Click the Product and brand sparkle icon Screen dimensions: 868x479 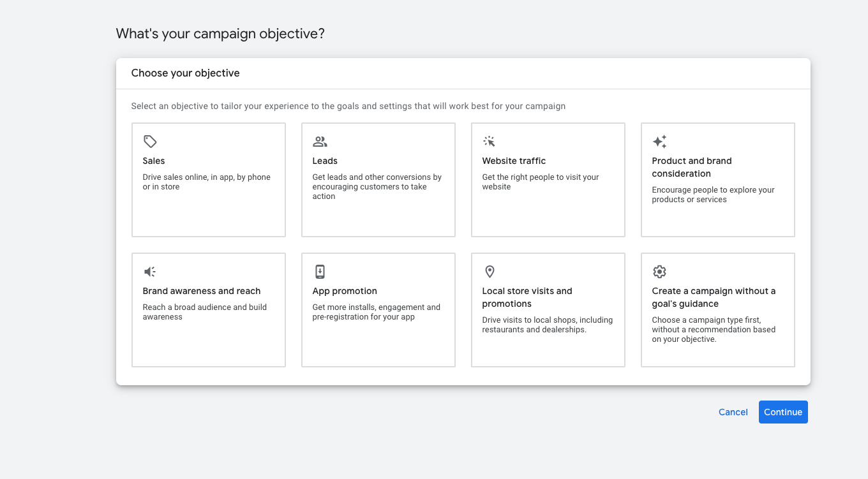pos(659,142)
